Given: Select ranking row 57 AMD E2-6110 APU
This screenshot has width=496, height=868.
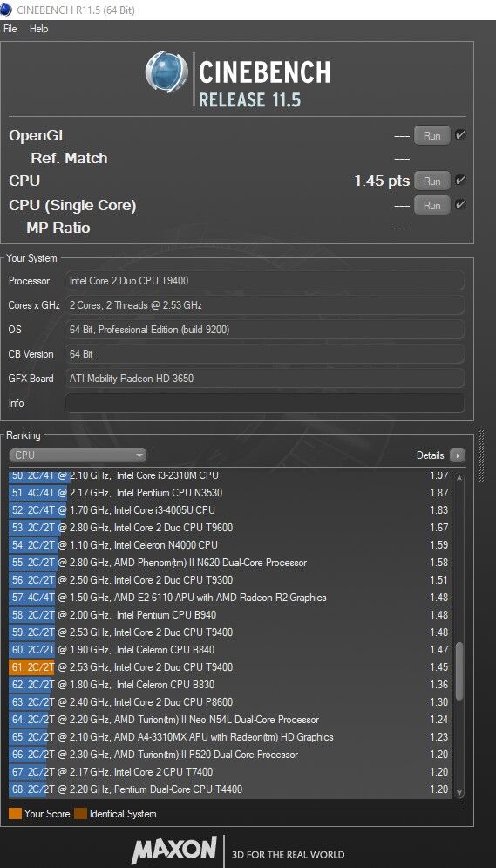Looking at the screenshot, I should pos(231,598).
